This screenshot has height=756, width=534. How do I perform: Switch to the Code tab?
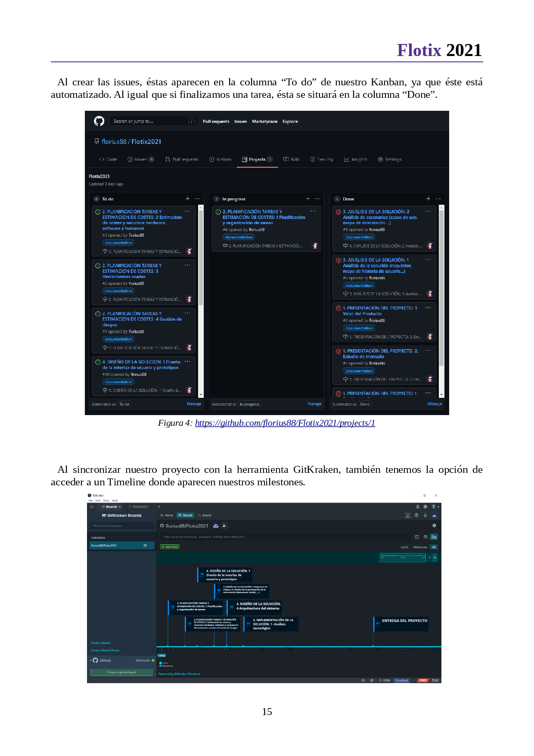[108, 159]
